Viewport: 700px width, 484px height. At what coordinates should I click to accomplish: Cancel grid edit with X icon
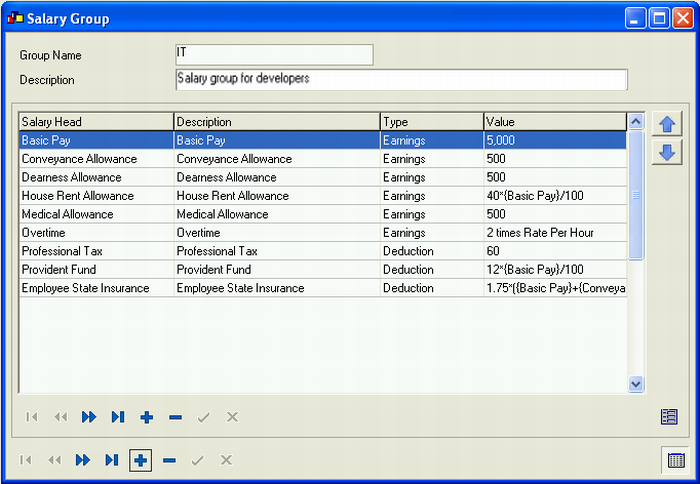[232, 417]
